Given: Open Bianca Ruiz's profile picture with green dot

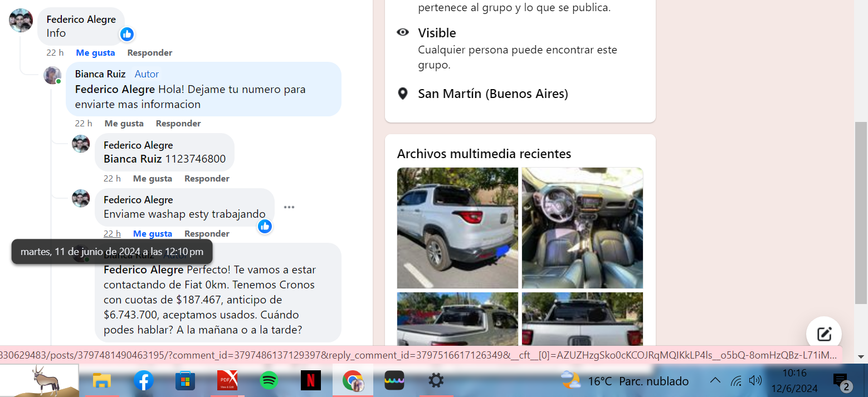Looking at the screenshot, I should [x=52, y=75].
